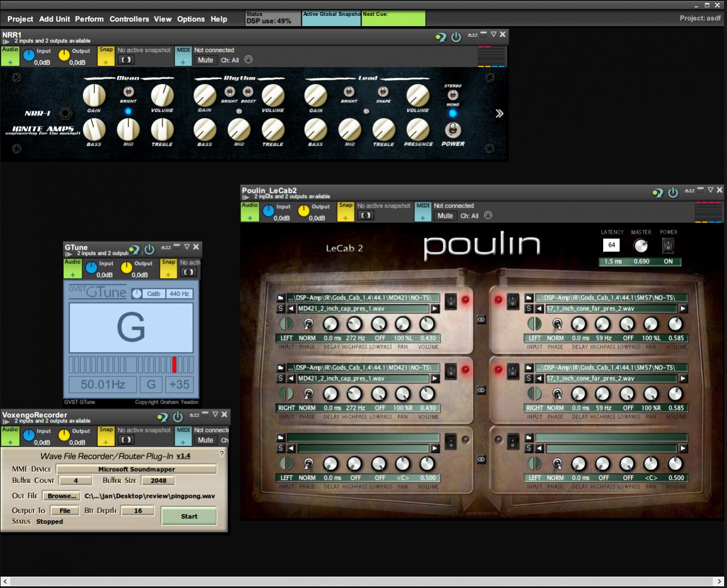The height and width of the screenshot is (588, 727).
Task: Click the NRR1 unit power icon
Action: pyautogui.click(x=456, y=37)
